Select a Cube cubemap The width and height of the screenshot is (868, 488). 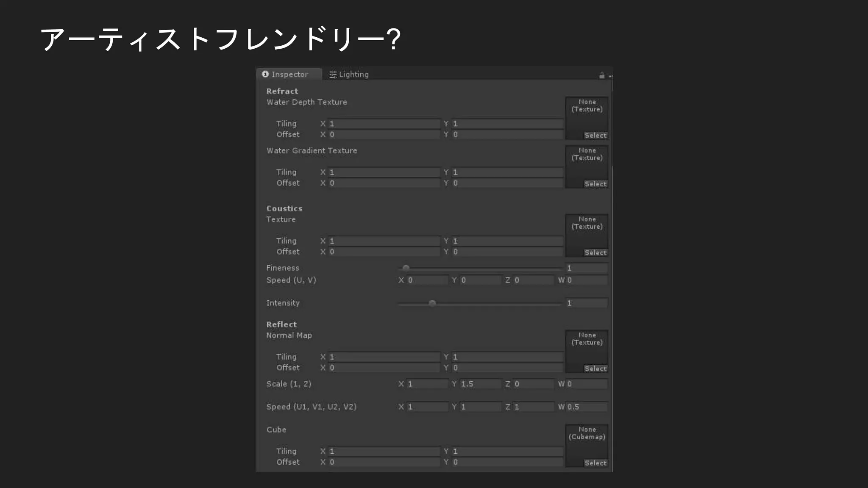click(x=595, y=463)
